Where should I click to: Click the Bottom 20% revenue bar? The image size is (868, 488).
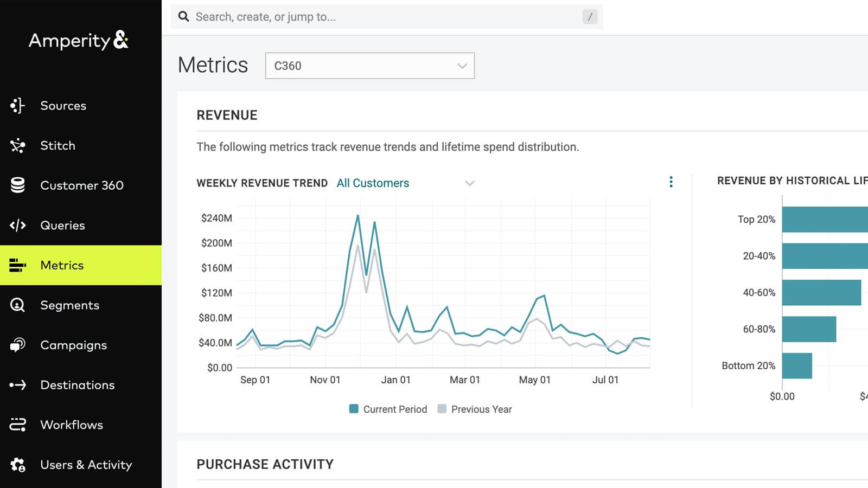(797, 366)
